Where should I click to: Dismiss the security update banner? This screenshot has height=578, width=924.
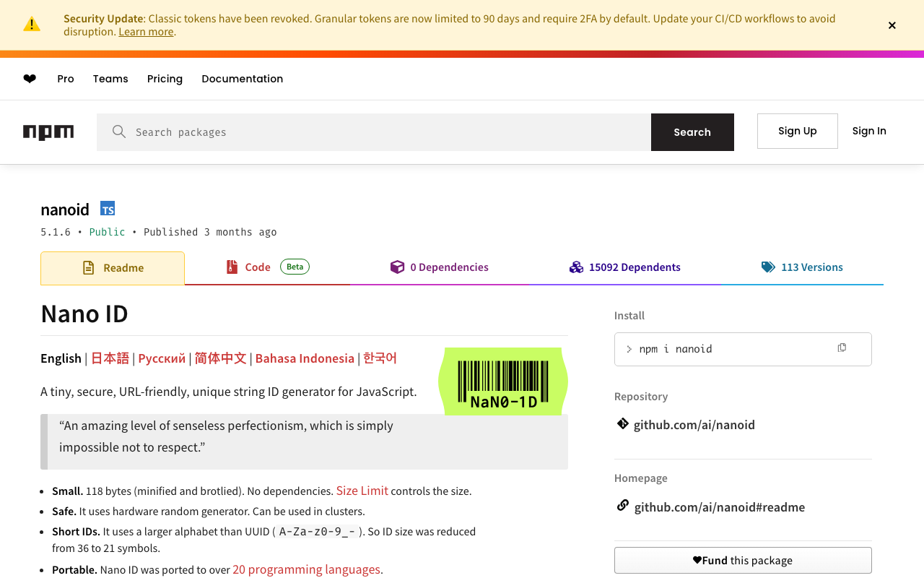coord(892,25)
